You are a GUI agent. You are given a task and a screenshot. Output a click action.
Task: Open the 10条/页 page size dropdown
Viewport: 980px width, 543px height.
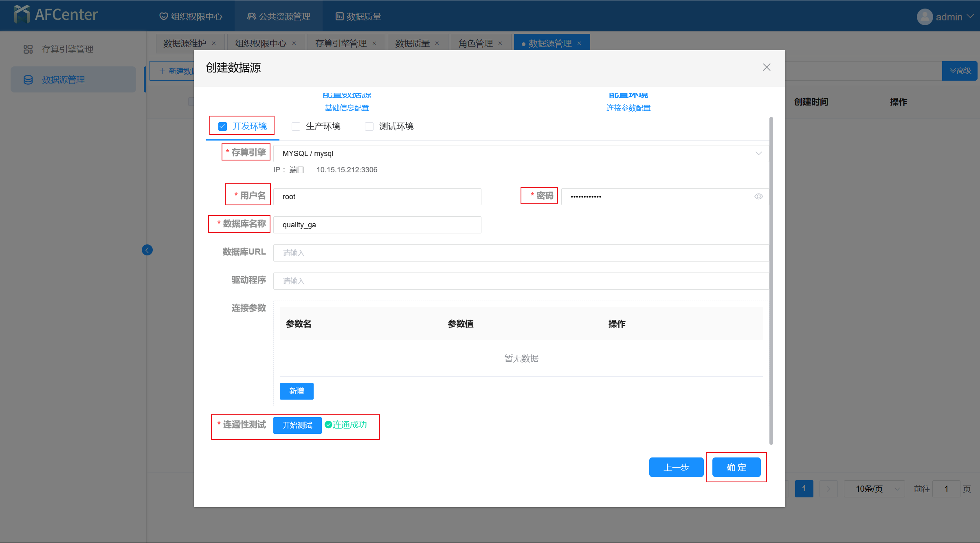(x=874, y=489)
